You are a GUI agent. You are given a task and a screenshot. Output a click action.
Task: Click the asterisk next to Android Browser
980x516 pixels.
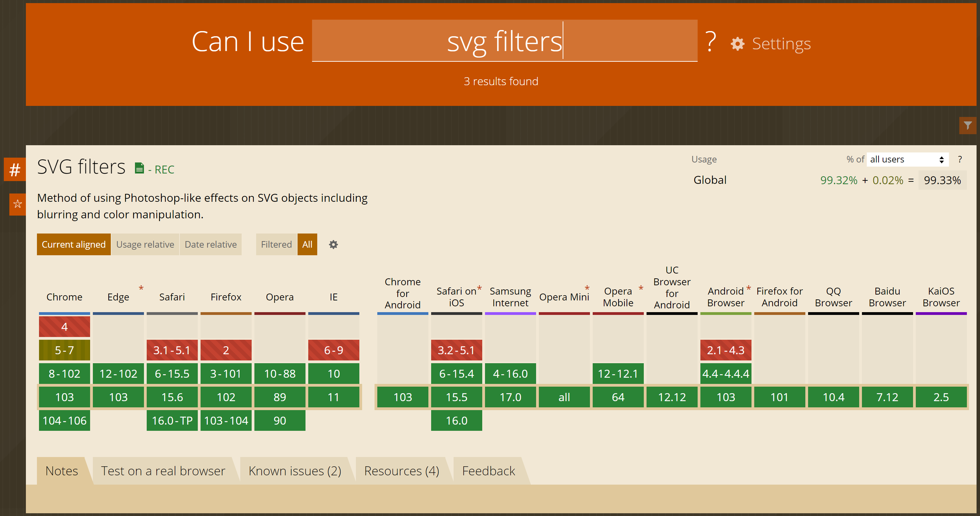748,289
